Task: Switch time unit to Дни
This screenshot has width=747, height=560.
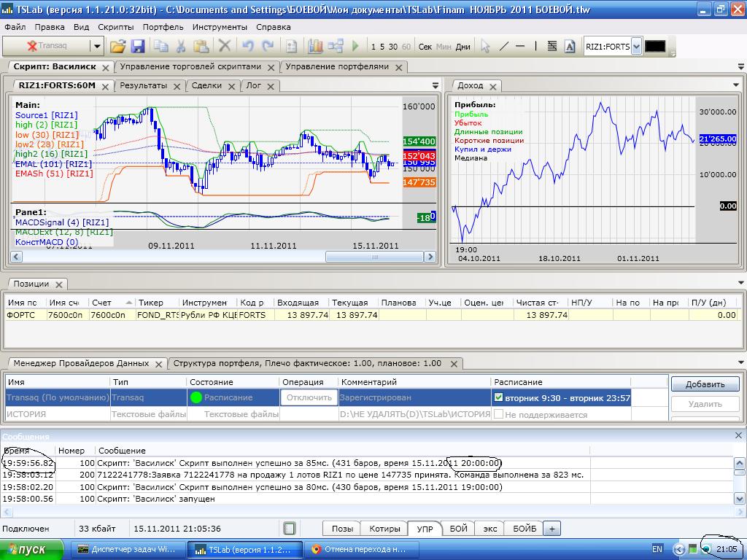Action: pos(462,47)
